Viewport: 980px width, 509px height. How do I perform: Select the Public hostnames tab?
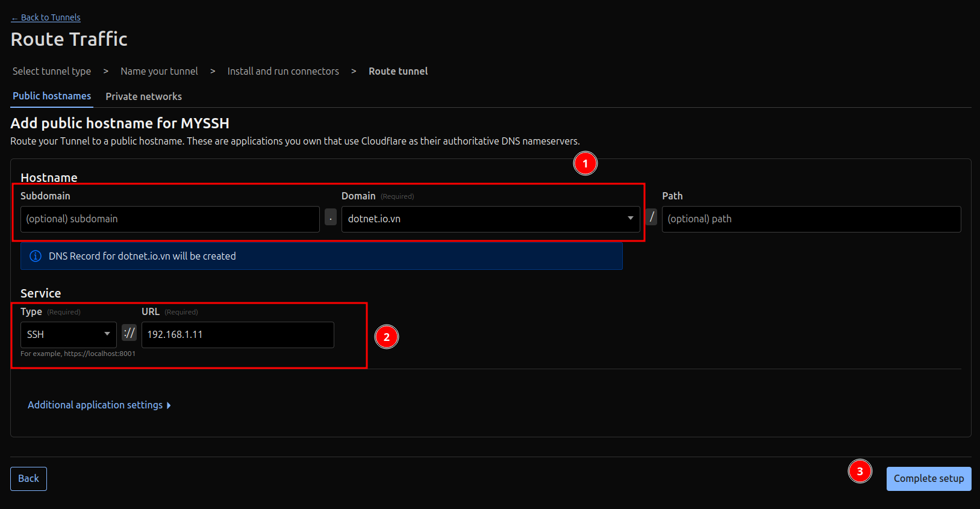click(x=52, y=96)
